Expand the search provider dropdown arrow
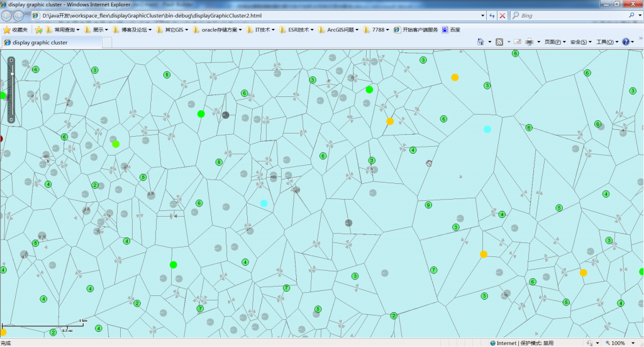Screen dimensions: 644x347 [640, 15]
